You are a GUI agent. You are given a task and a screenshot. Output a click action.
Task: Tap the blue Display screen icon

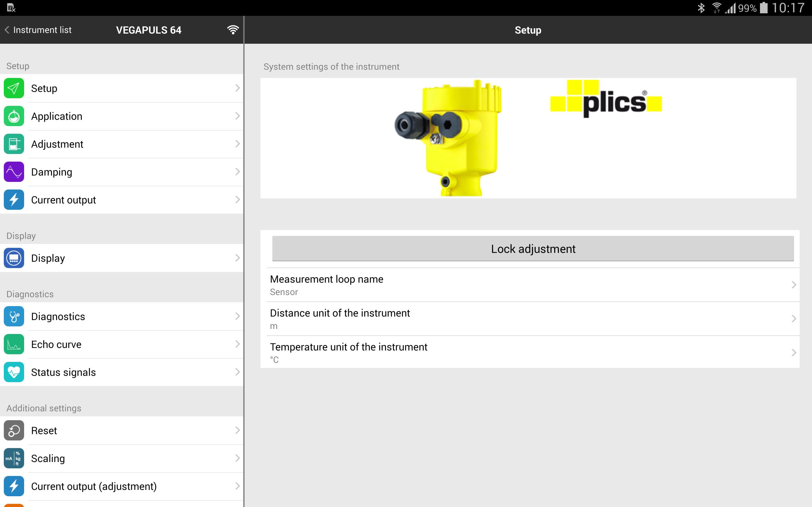point(14,258)
